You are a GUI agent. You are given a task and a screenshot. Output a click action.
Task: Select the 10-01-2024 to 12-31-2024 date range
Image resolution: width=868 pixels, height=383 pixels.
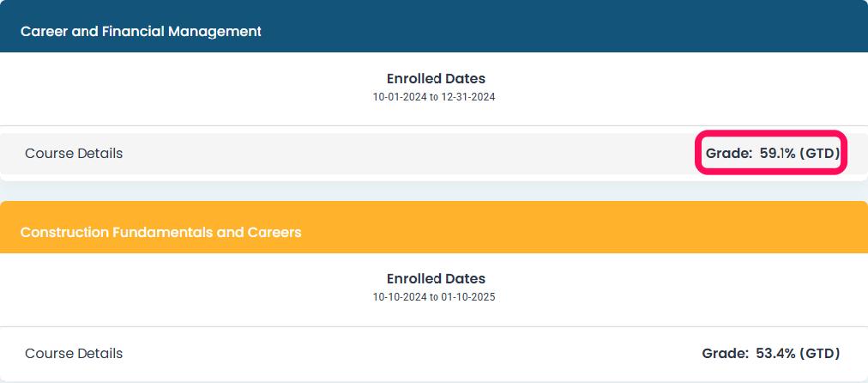(x=434, y=97)
